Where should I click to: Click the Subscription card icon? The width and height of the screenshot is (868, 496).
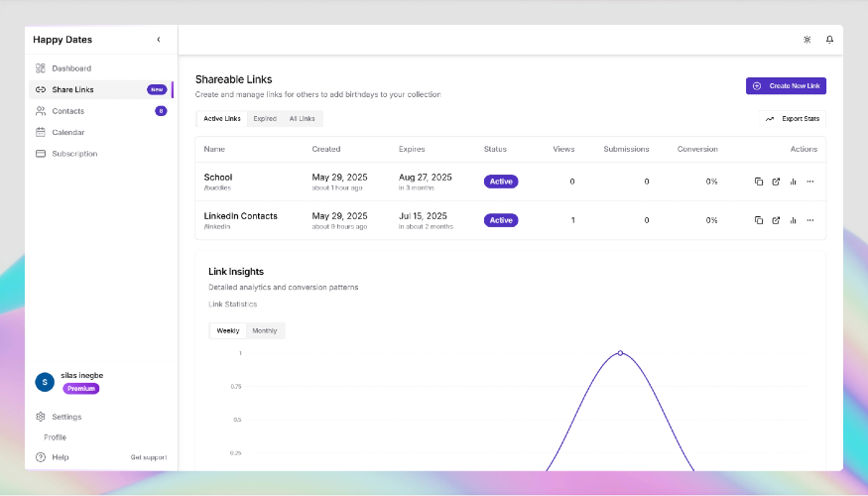click(x=41, y=154)
